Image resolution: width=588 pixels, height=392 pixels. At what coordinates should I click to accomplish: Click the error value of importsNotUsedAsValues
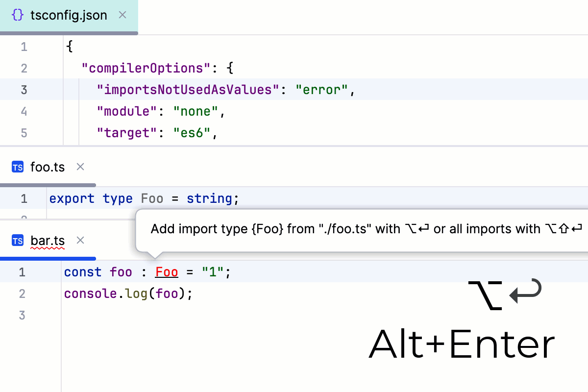pyautogui.click(x=322, y=90)
